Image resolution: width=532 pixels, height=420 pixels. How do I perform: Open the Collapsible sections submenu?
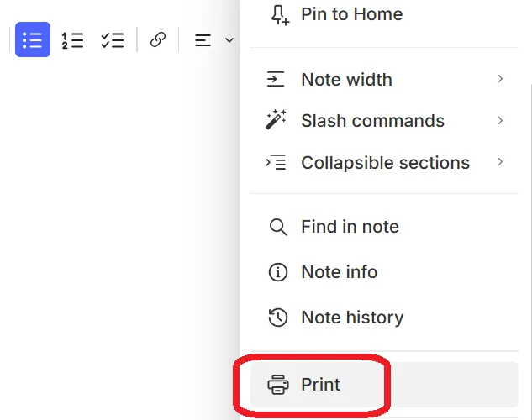tap(384, 162)
